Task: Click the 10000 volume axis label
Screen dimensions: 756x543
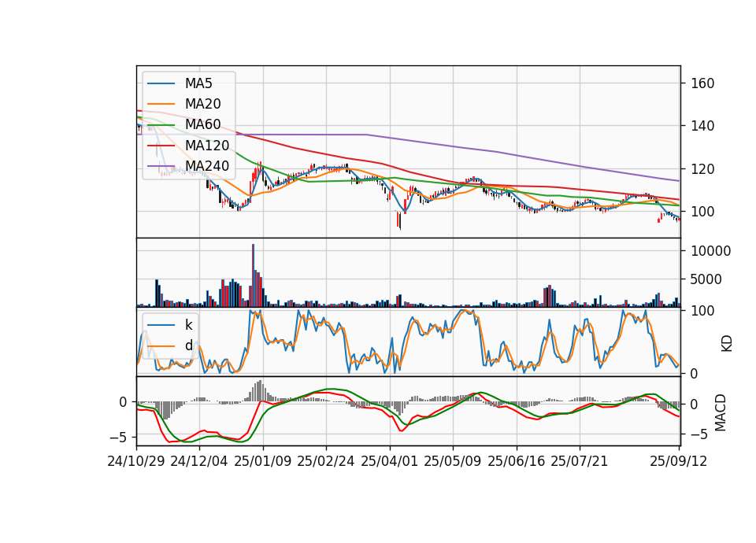Action: [710, 251]
